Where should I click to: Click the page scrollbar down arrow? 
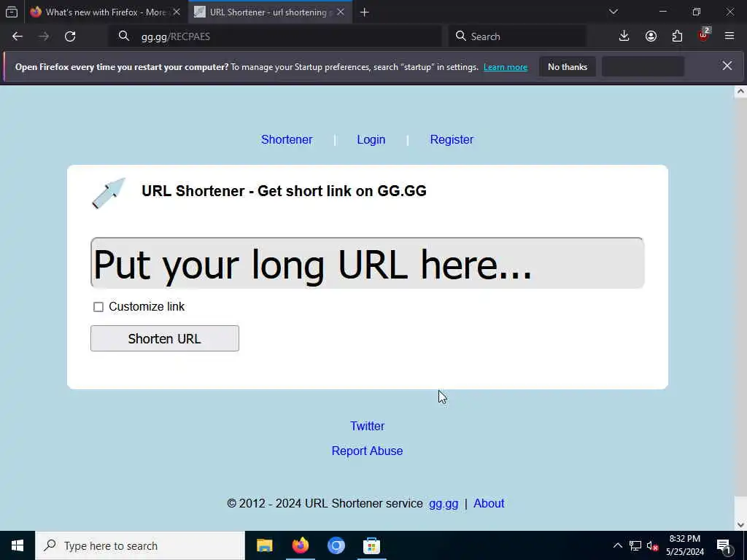pos(740,525)
